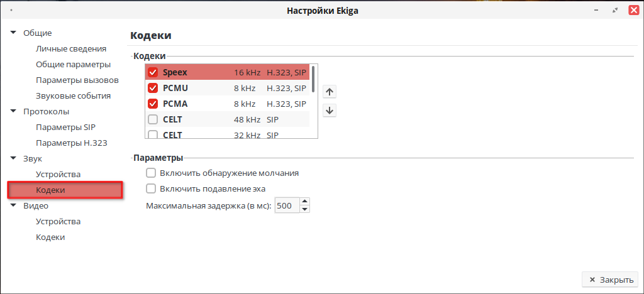The height and width of the screenshot is (294, 644).
Task: Select the Speex codec row name
Action: 175,73
